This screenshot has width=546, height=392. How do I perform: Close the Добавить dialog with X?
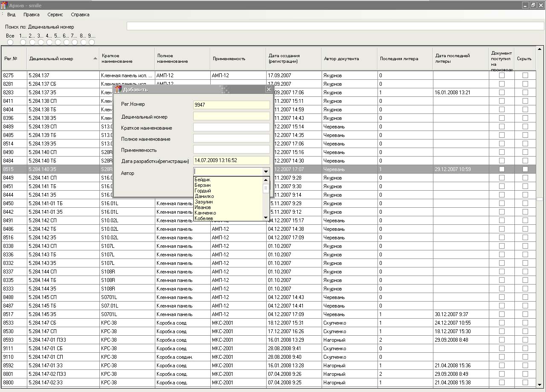pos(268,89)
